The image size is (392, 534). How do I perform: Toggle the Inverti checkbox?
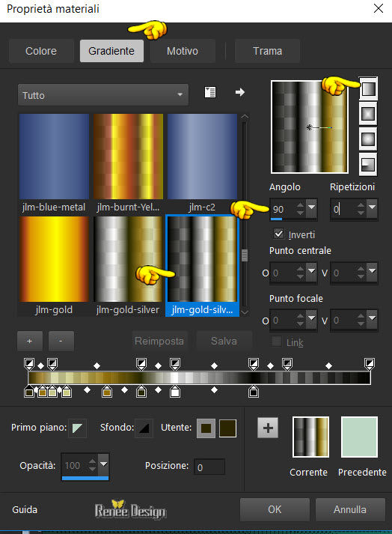point(279,234)
